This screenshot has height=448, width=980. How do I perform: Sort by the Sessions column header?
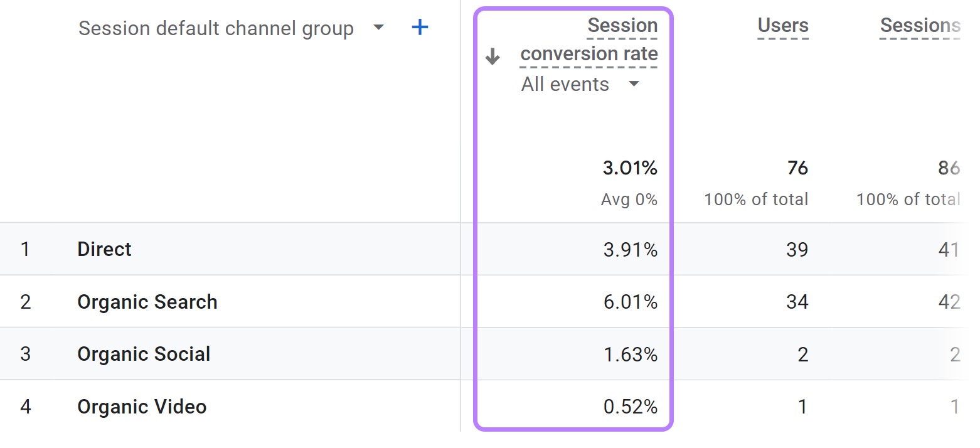pos(920,26)
